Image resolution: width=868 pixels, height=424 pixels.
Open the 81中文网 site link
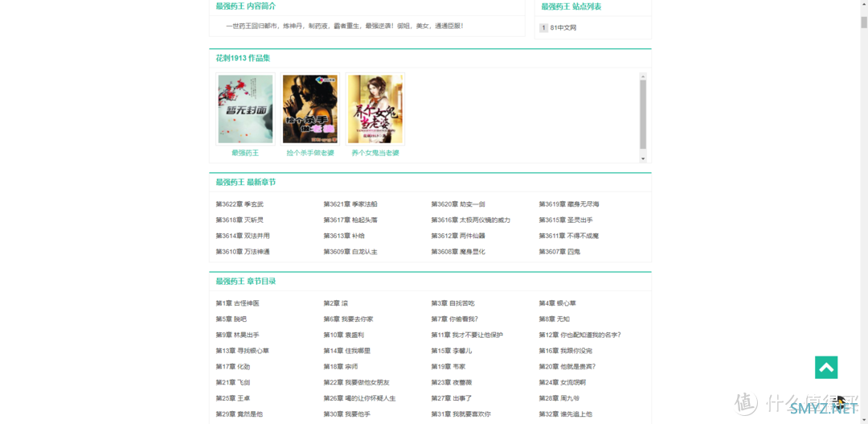(563, 27)
